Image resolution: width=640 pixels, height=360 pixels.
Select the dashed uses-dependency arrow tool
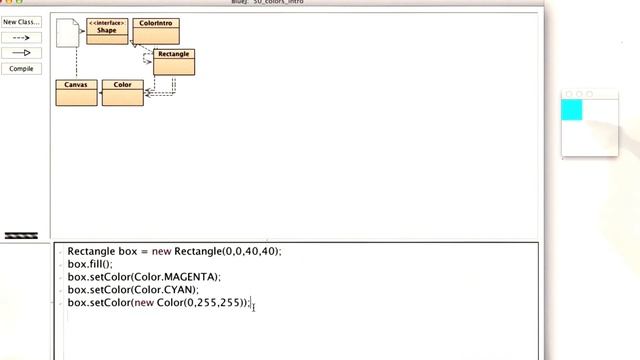(21, 38)
